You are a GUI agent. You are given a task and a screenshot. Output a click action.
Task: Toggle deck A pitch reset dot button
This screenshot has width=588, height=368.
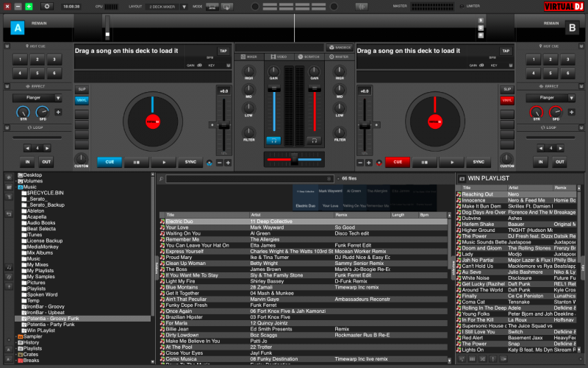(x=212, y=124)
